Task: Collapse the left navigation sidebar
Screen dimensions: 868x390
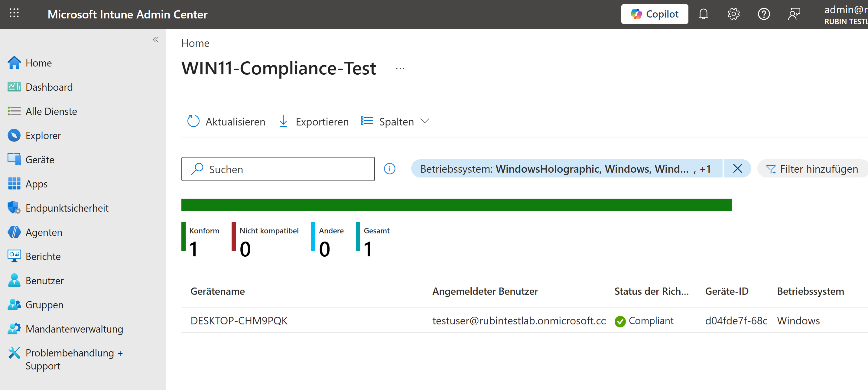Action: pos(155,40)
